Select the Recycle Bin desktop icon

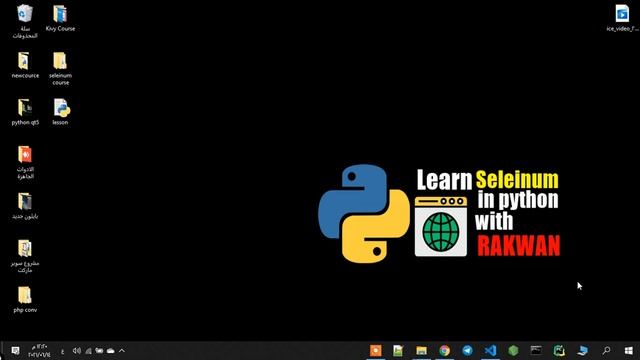pyautogui.click(x=25, y=21)
